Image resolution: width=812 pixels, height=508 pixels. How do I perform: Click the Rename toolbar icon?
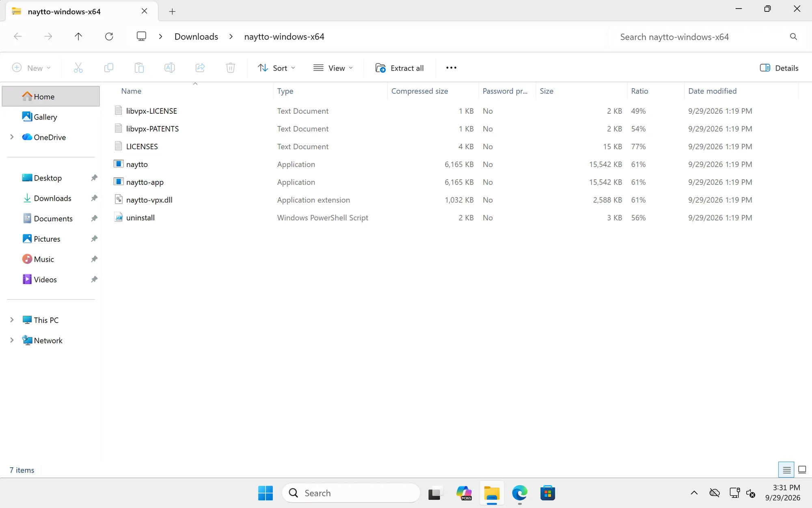pos(170,68)
